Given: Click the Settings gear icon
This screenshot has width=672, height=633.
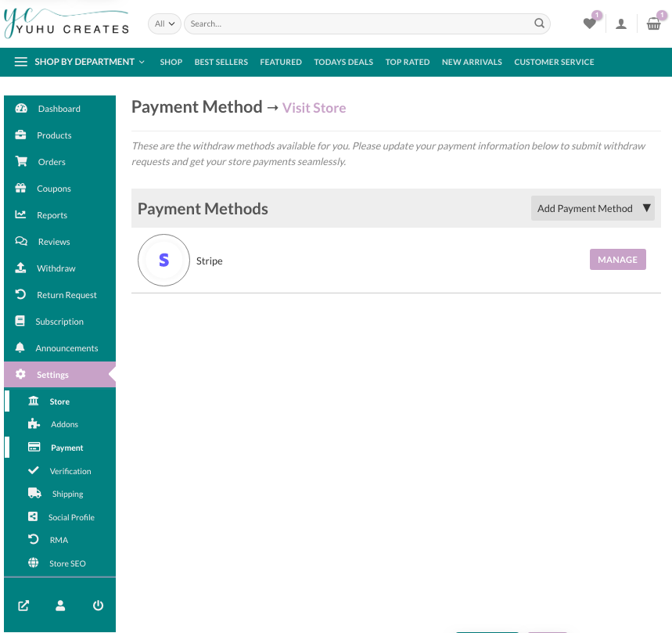Looking at the screenshot, I should click(x=20, y=374).
